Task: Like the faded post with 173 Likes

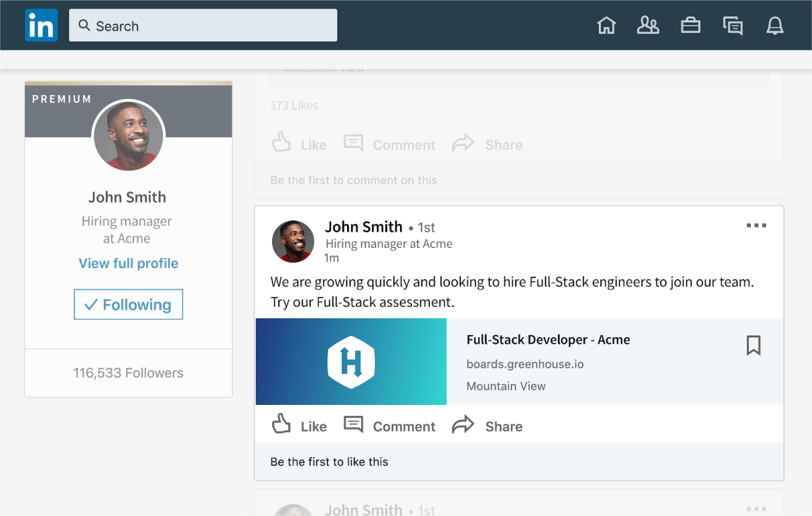Action: point(299,144)
